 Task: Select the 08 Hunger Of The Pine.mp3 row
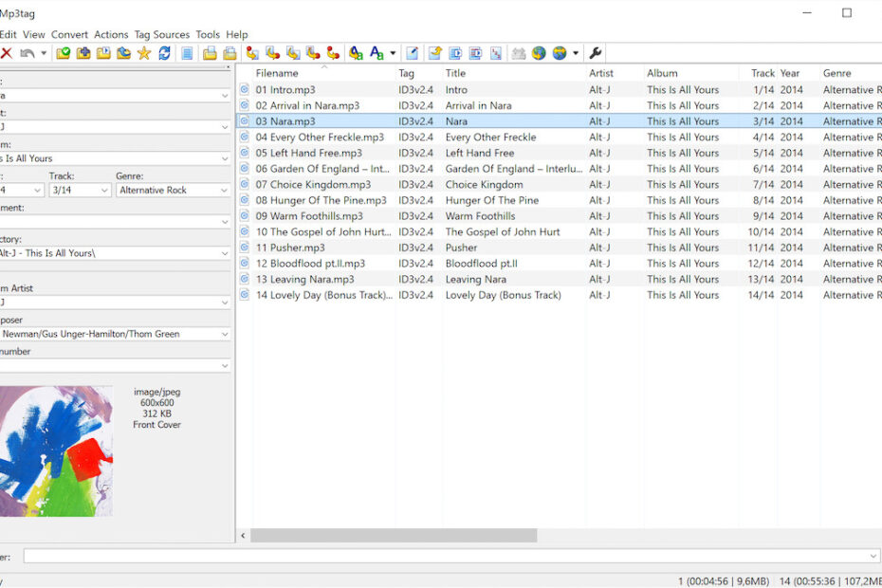322,201
